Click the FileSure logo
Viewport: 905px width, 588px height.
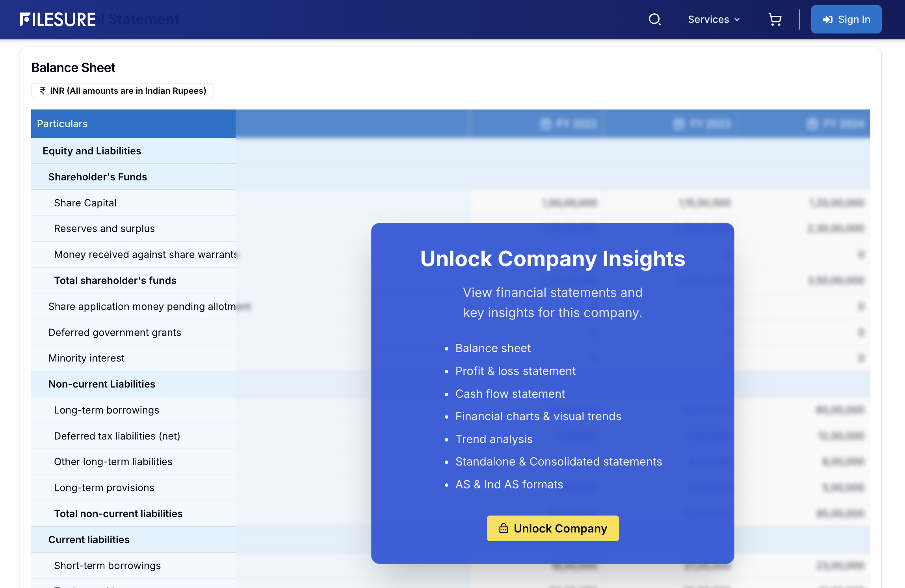[x=58, y=19]
